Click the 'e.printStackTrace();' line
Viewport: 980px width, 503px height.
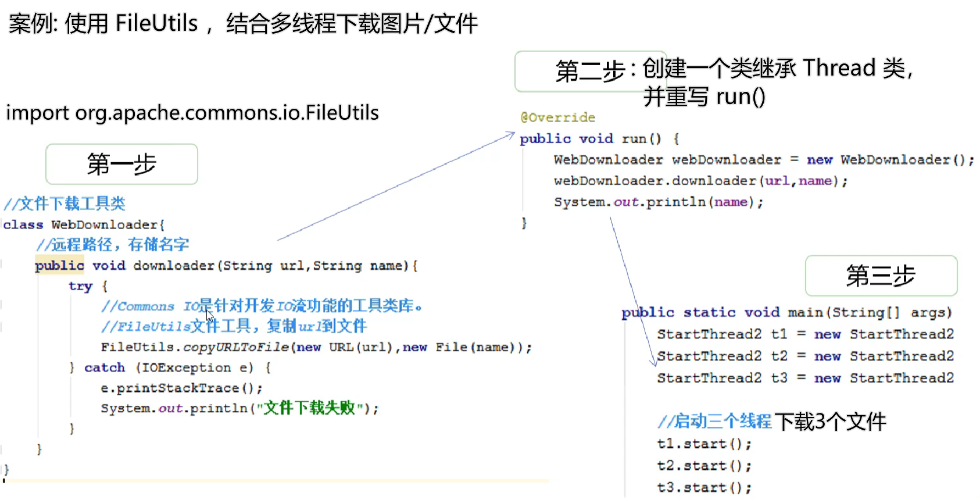coord(182,388)
